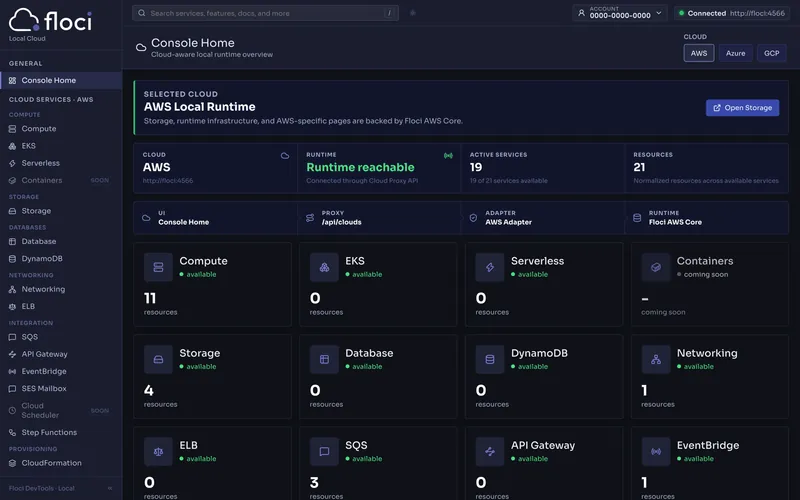800x500 pixels.
Task: Click the Compute card title
Action: coord(203,261)
